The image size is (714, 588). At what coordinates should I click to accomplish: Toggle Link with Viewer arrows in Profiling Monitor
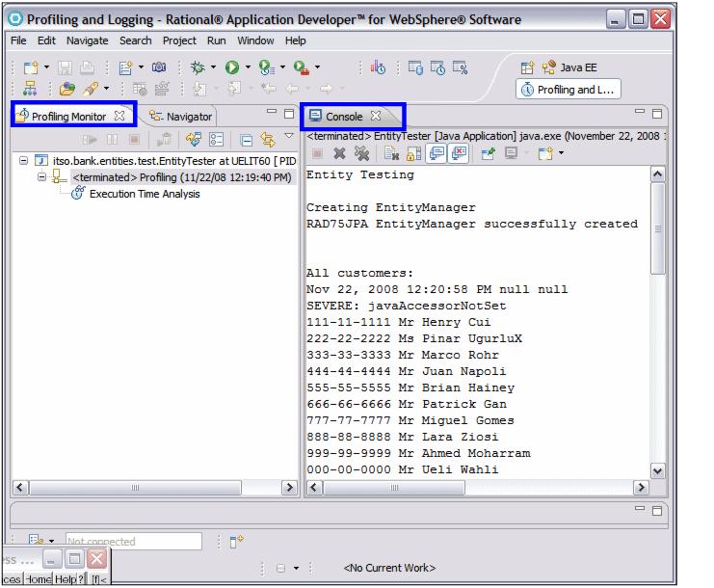click(268, 140)
